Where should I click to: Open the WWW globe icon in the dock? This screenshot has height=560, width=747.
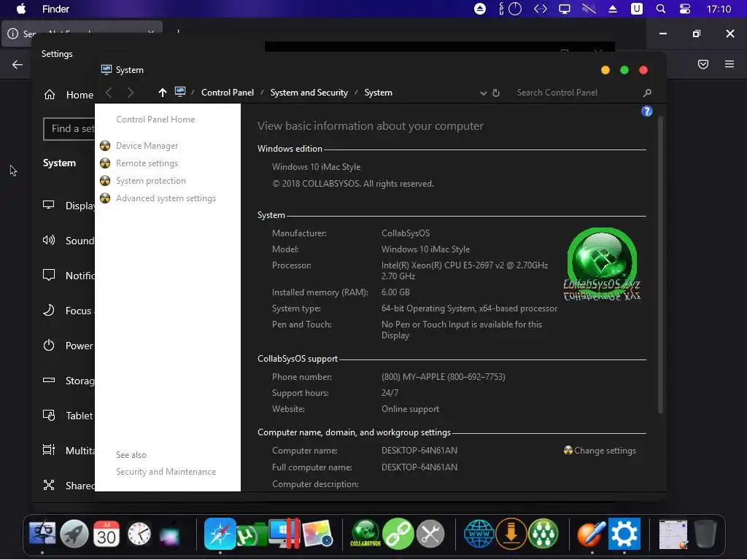(x=479, y=534)
